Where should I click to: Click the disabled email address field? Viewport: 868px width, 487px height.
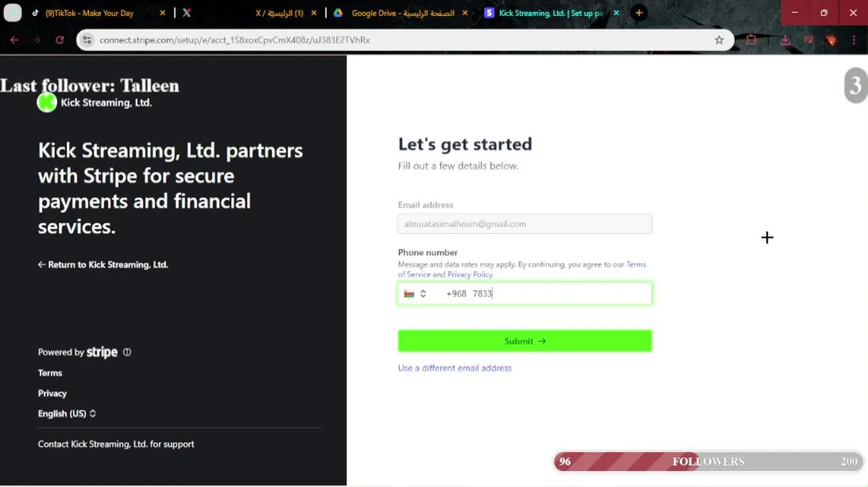525,224
